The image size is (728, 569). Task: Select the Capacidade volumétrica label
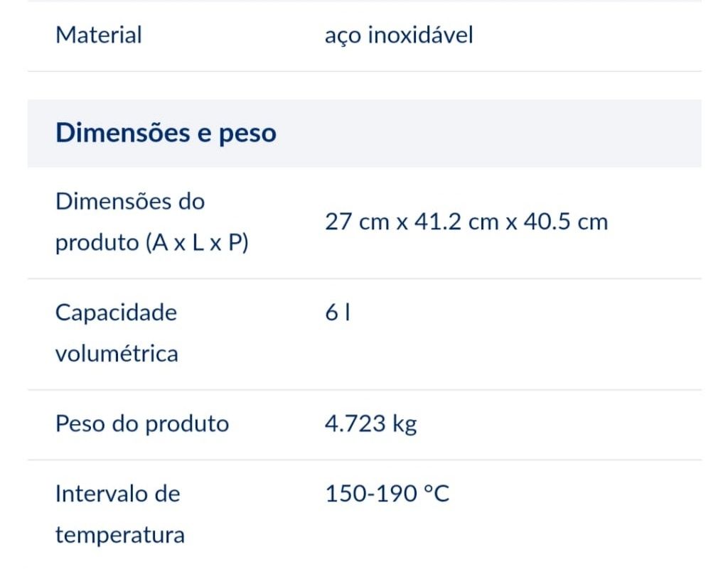(117, 333)
